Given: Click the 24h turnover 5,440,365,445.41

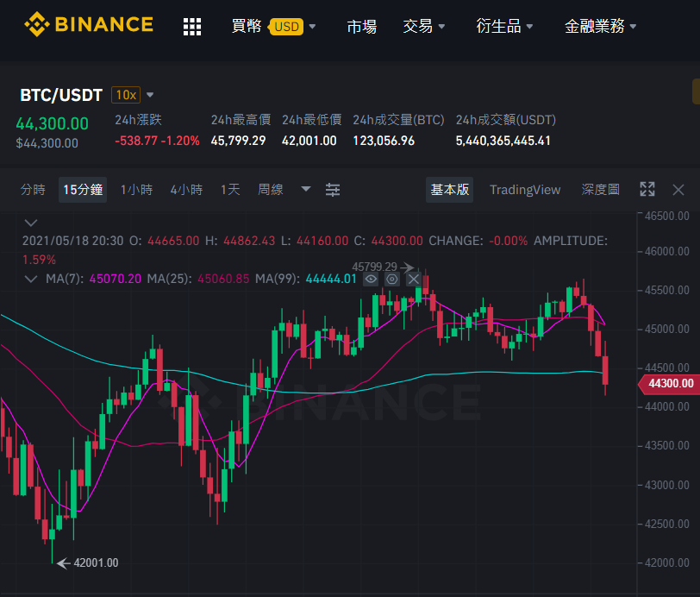Looking at the screenshot, I should (503, 141).
